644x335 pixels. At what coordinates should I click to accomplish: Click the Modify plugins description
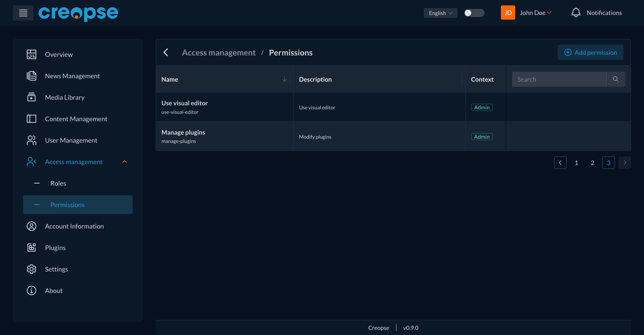click(315, 137)
